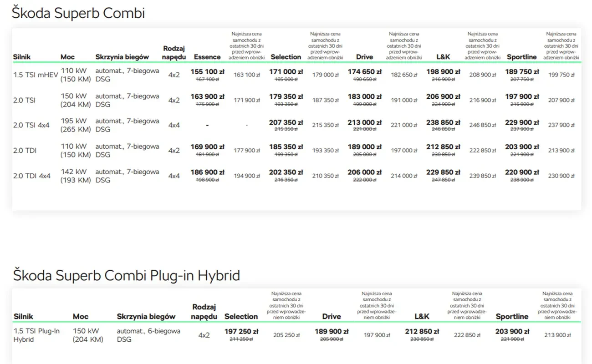Select the '2.0 TSI 4x4' engine cell
The width and height of the screenshot is (592, 364).
pyautogui.click(x=31, y=125)
